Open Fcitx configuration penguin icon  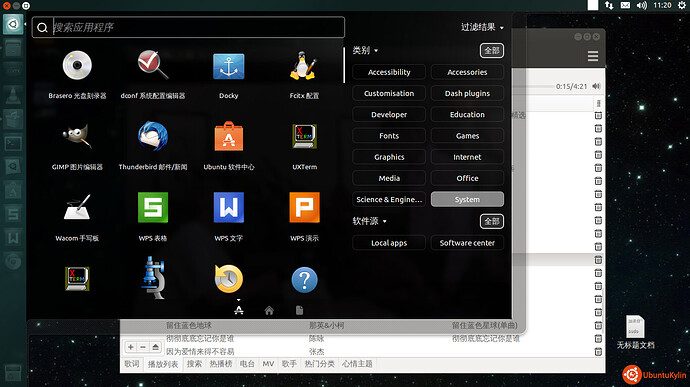click(x=304, y=66)
